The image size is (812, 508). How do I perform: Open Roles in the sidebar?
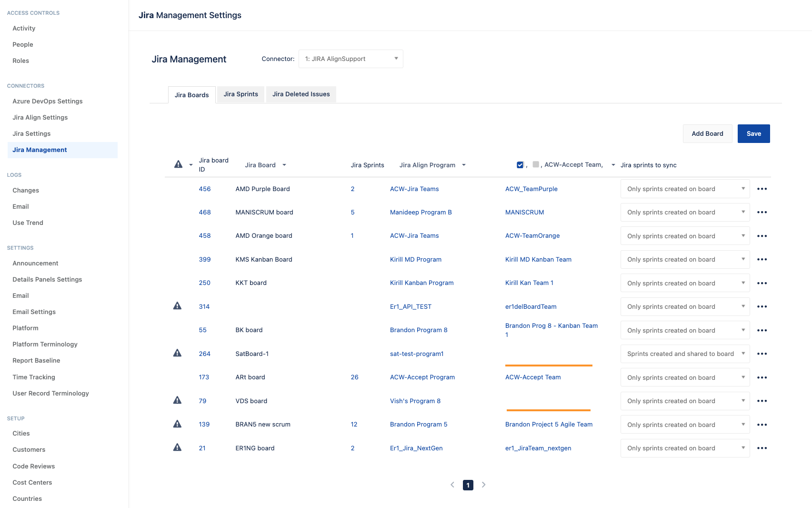tap(21, 61)
